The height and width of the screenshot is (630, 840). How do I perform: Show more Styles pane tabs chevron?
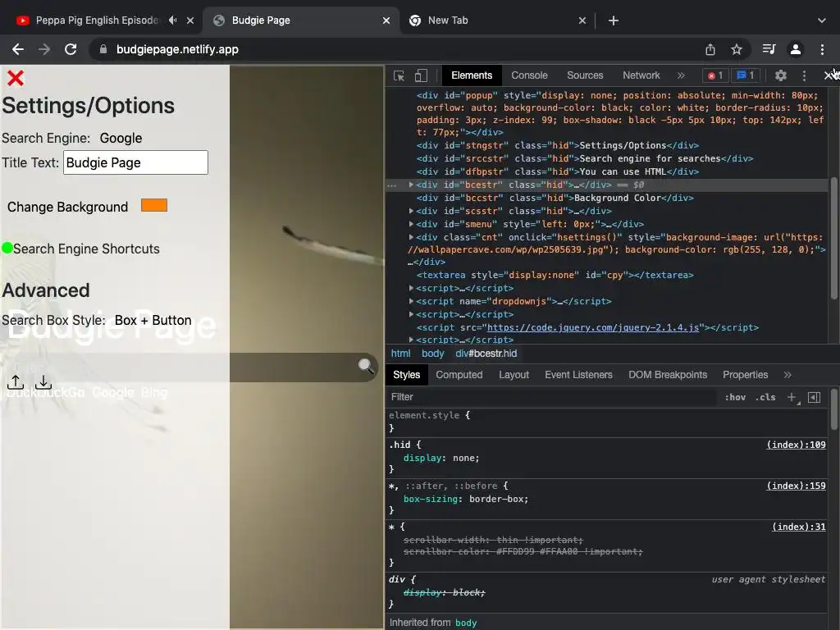pyautogui.click(x=787, y=375)
